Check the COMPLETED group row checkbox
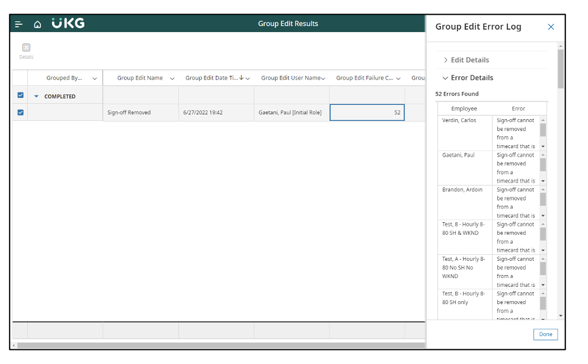The height and width of the screenshot is (364, 588). pos(20,95)
